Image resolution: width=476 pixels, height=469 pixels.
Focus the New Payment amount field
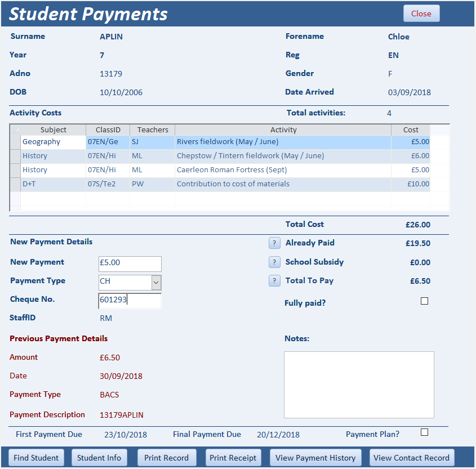(x=130, y=264)
